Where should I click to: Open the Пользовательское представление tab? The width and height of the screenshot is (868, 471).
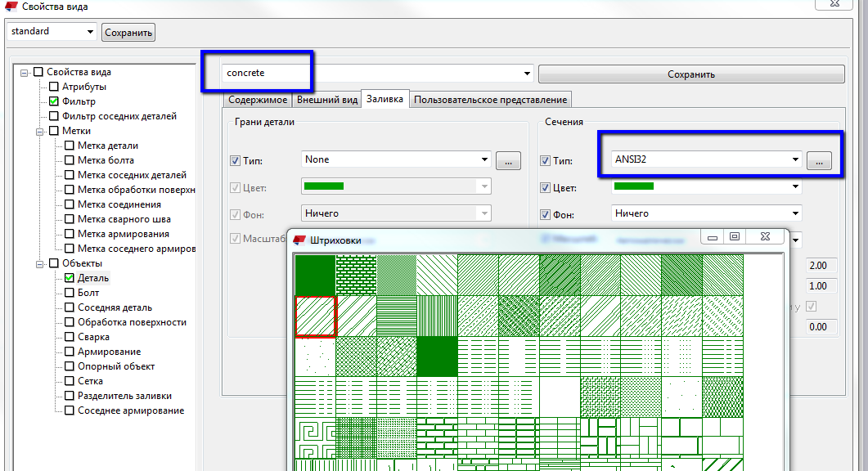point(490,100)
